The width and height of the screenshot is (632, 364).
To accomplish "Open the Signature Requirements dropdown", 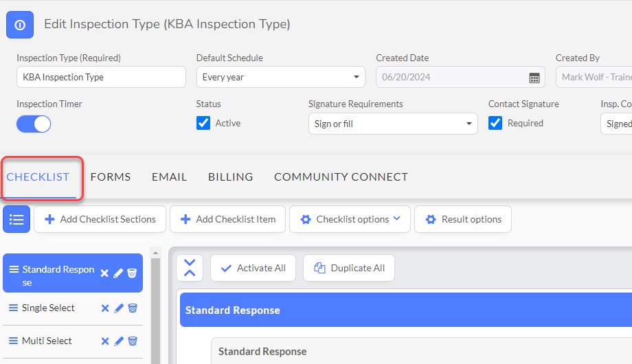I will [x=393, y=124].
